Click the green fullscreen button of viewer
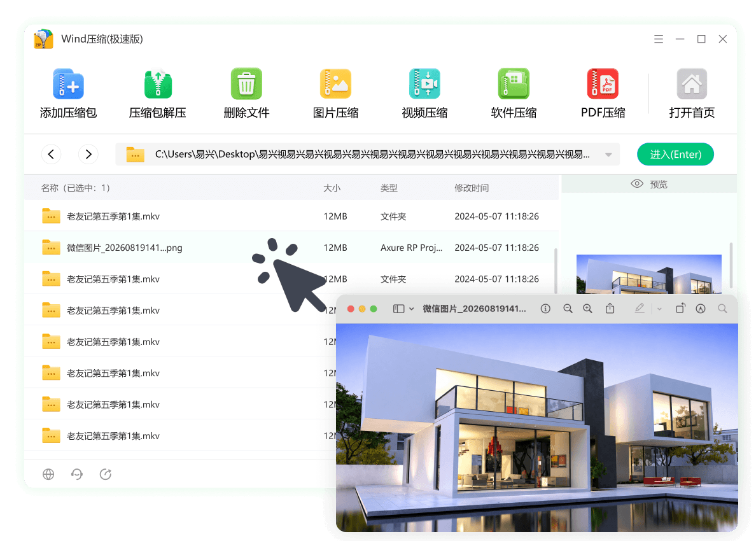 click(373, 309)
